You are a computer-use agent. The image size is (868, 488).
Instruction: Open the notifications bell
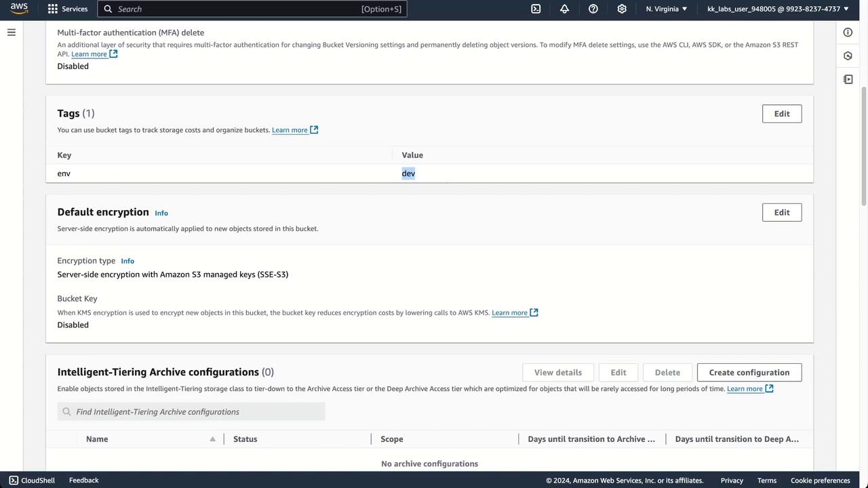(x=564, y=9)
